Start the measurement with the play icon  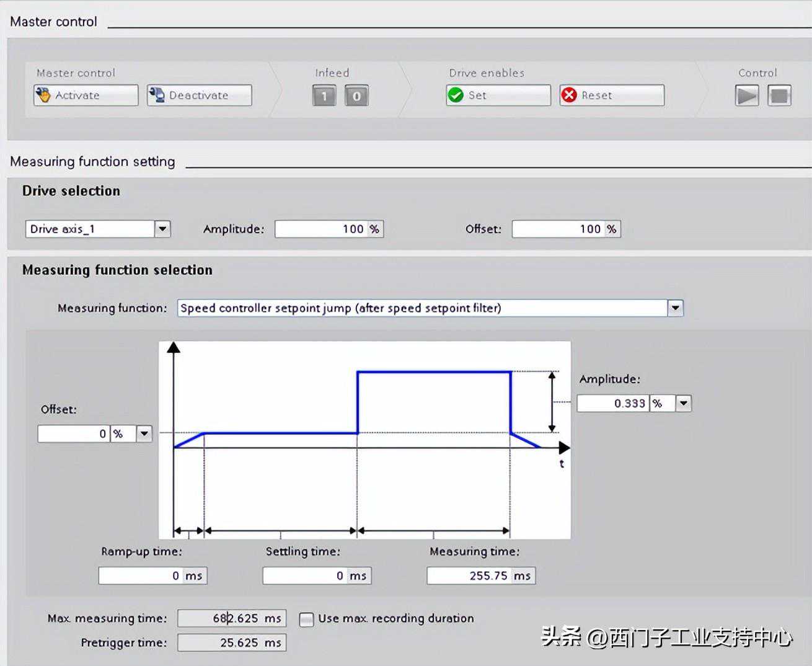[746, 95]
